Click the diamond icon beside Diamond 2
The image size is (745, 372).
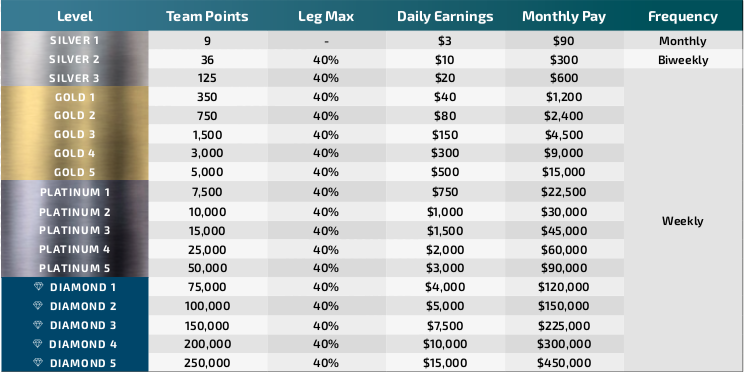pos(38,305)
